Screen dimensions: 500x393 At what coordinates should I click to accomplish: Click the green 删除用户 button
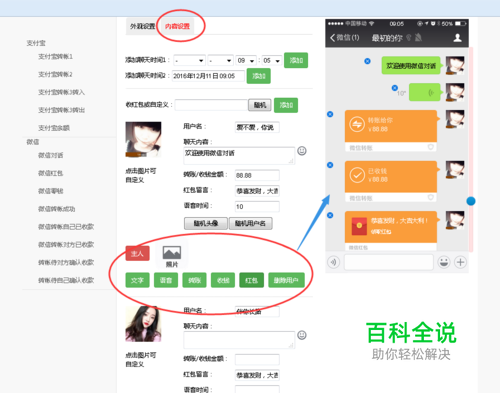286,280
